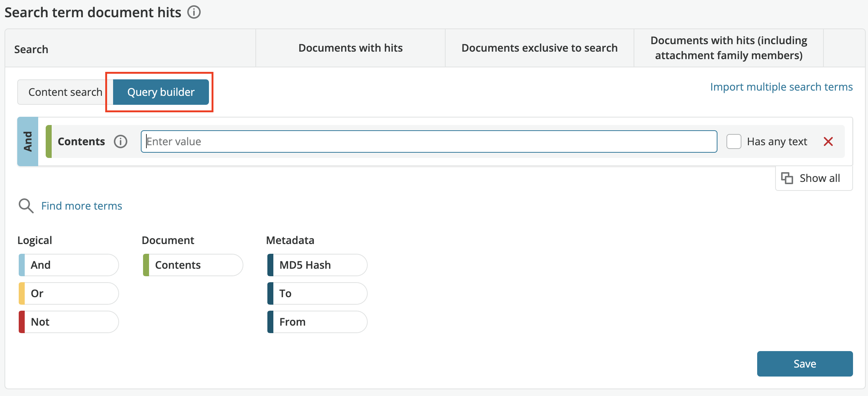Image resolution: width=868 pixels, height=396 pixels.
Task: Click the copy icon next to Show all
Action: click(788, 178)
